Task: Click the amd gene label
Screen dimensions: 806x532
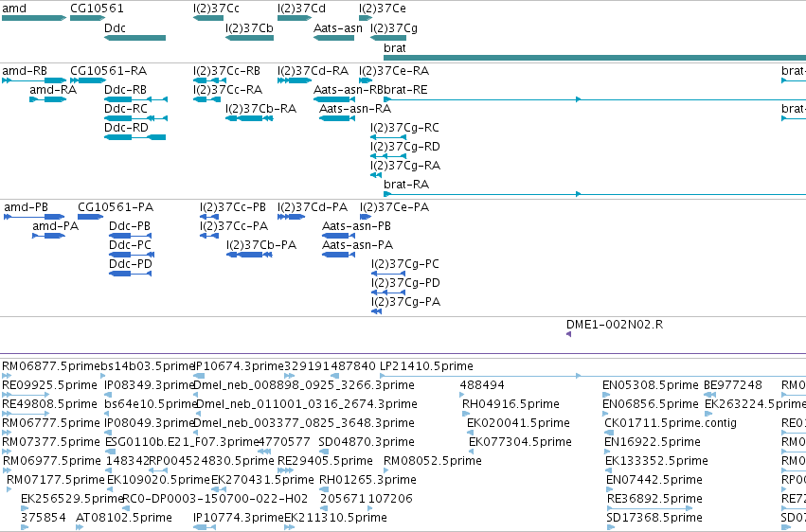Action: pos(14,9)
